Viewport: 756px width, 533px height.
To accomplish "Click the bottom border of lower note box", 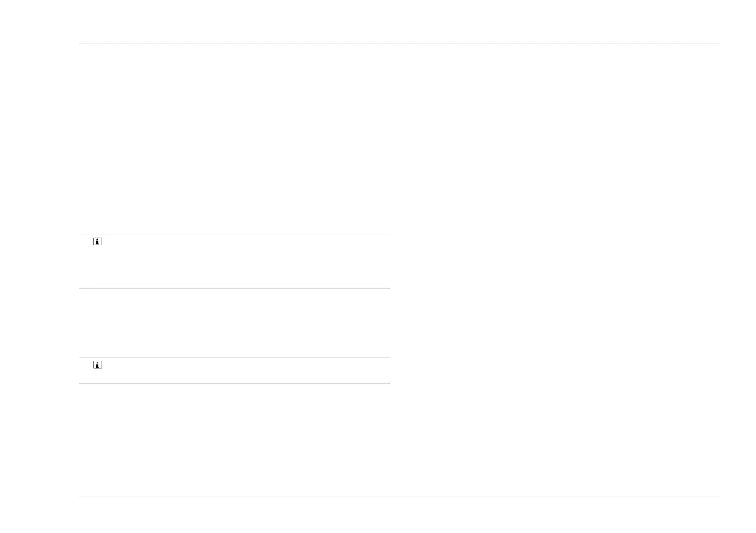I will tap(234, 383).
